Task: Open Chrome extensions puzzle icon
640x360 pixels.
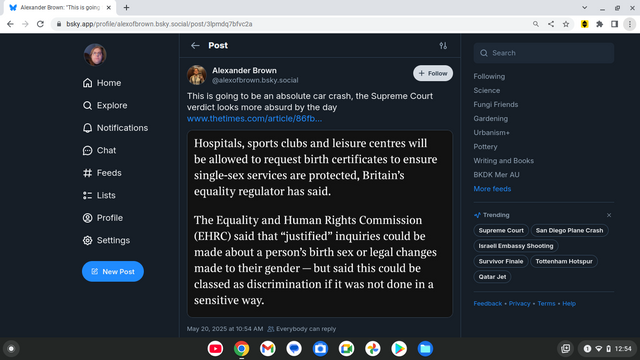Action: 600,24
